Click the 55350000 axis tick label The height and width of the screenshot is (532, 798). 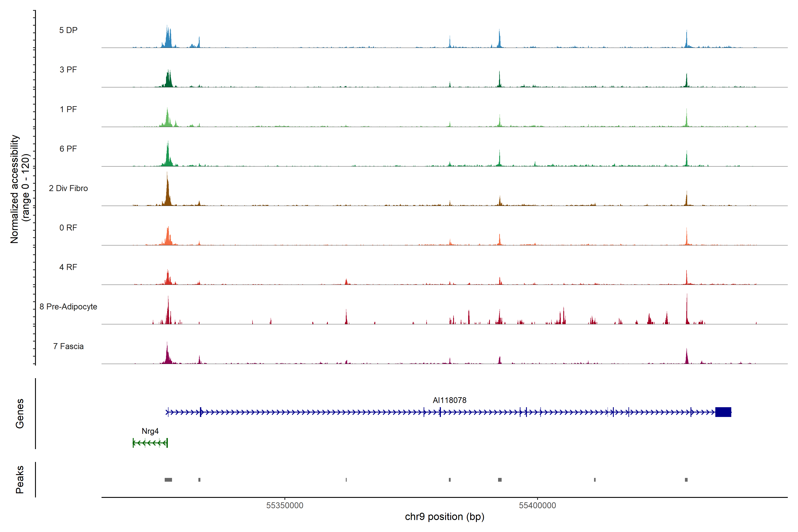coord(285,506)
